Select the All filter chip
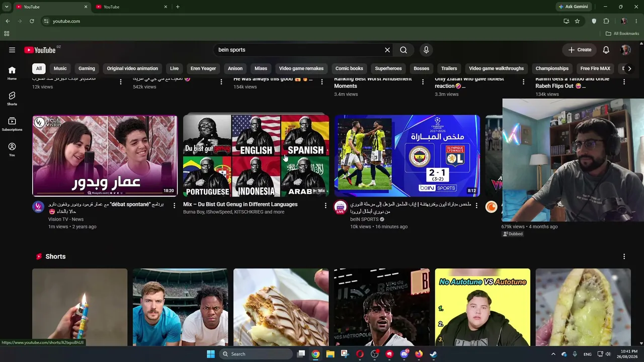Viewport: 644px width, 362px height. [x=39, y=68]
